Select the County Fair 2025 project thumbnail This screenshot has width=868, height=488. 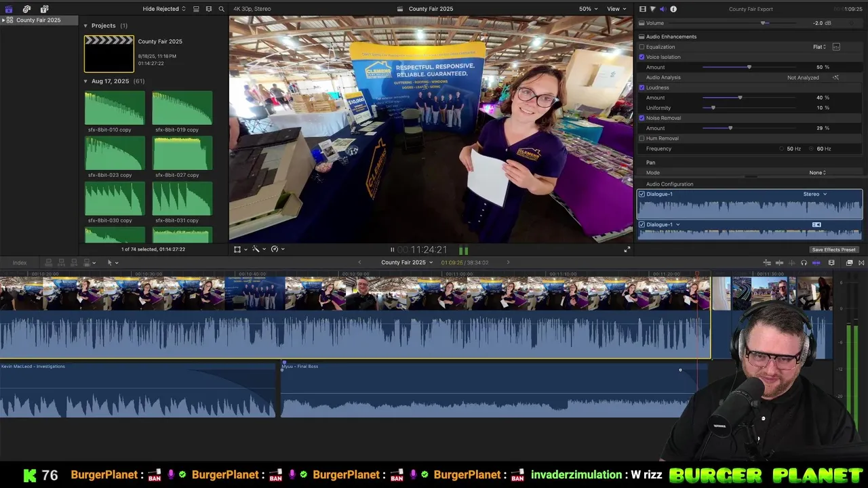[108, 54]
